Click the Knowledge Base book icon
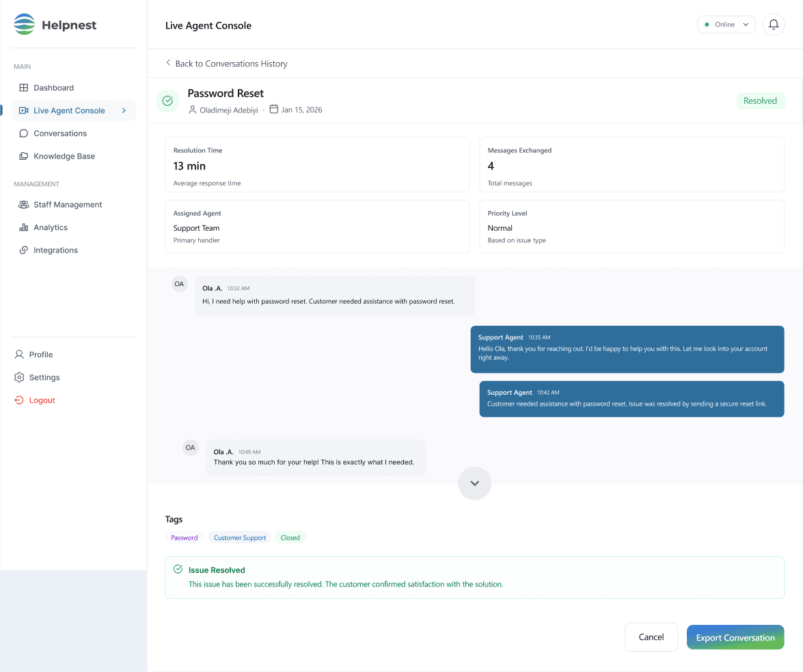Screen dimensions: 803x672 23,156
